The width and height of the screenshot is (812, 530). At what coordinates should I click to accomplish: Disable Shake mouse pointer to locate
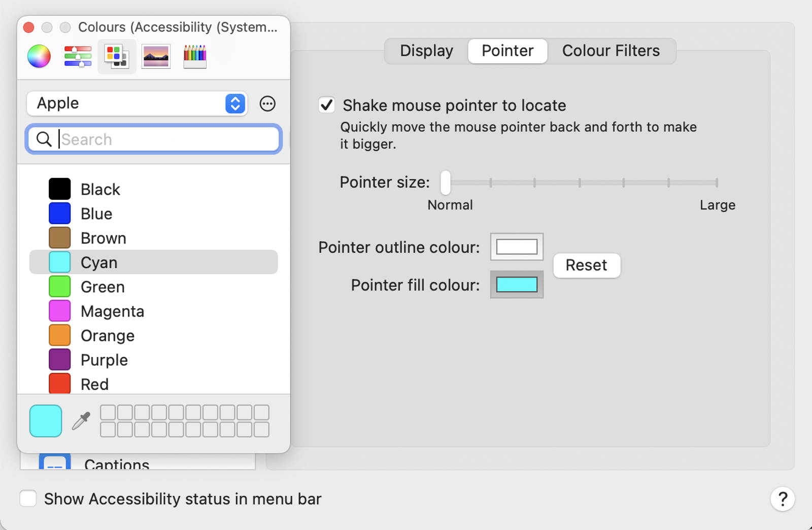tap(327, 105)
